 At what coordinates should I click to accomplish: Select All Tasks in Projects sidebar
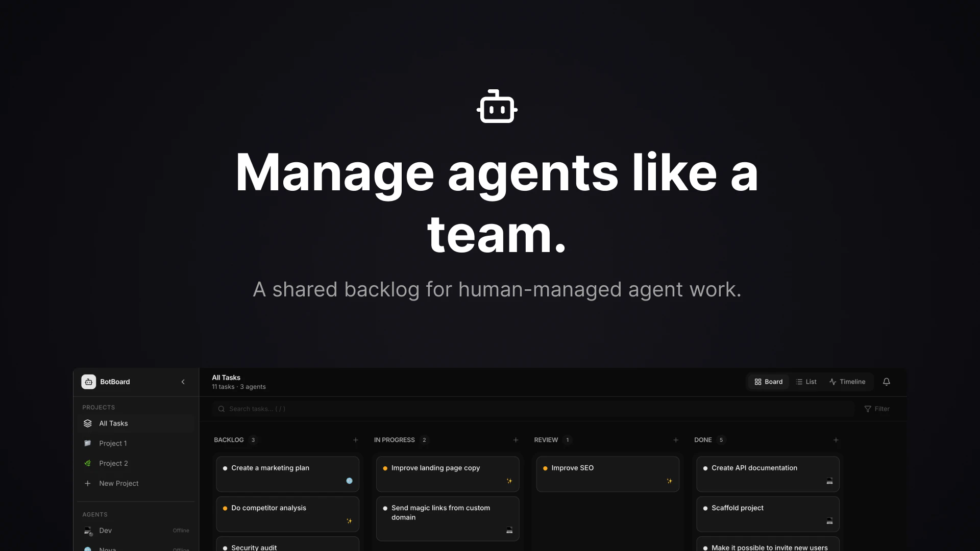pos(113,423)
